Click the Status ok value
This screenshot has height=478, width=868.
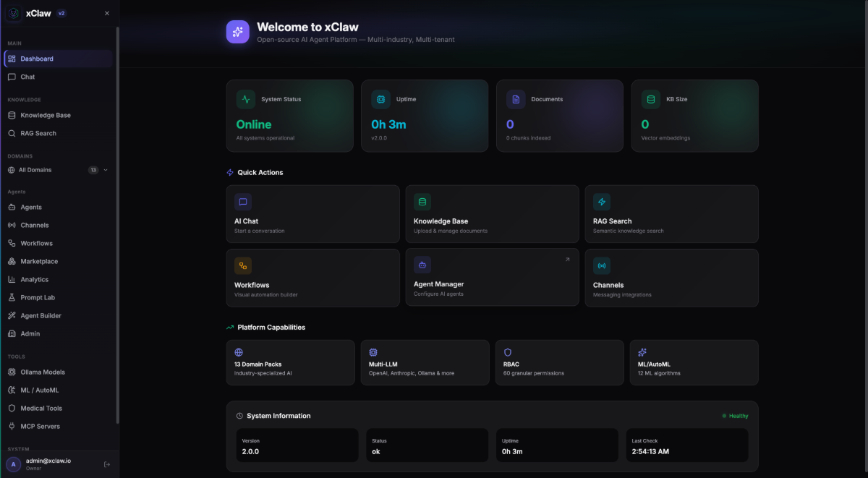tap(376, 451)
